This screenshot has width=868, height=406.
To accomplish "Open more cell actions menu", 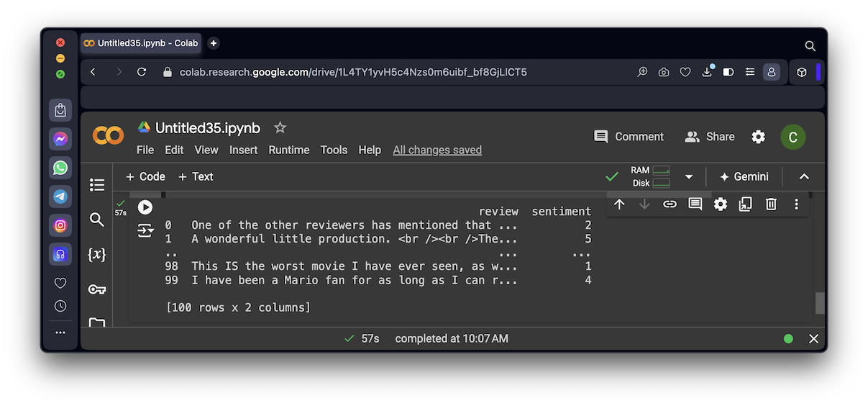I will (x=796, y=204).
